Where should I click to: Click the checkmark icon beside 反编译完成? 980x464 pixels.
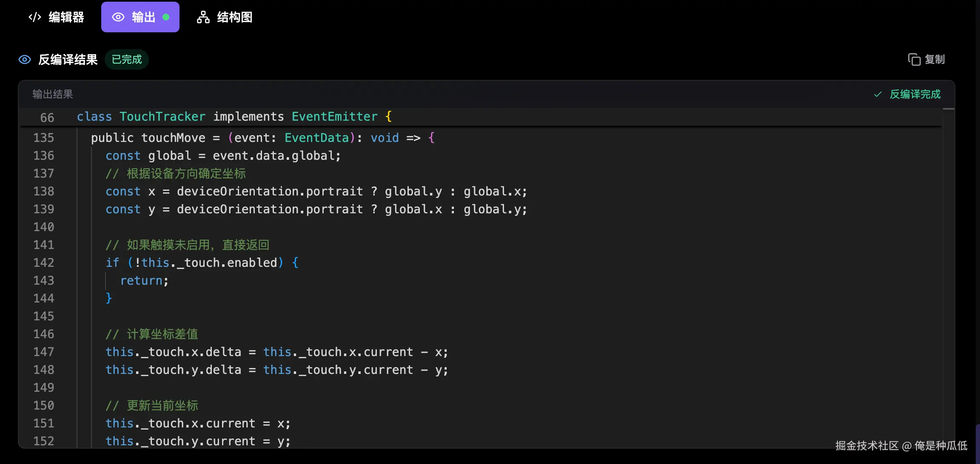click(x=877, y=94)
